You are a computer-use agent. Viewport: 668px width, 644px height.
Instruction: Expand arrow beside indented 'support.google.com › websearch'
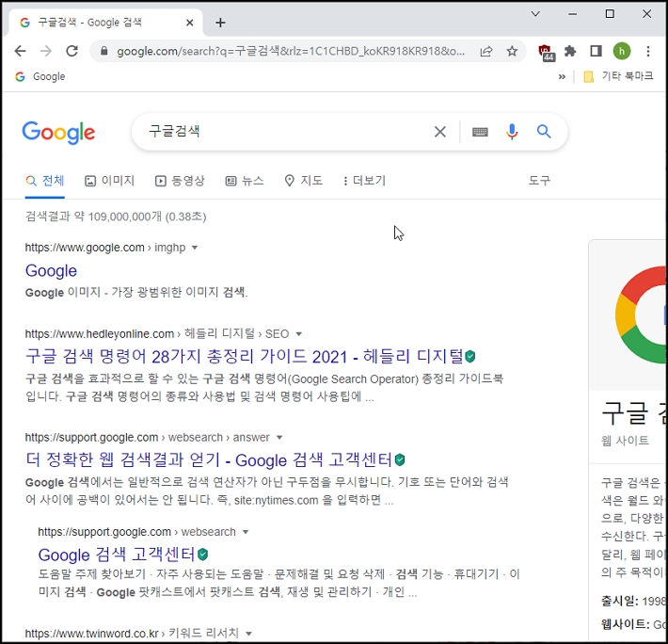(246, 532)
